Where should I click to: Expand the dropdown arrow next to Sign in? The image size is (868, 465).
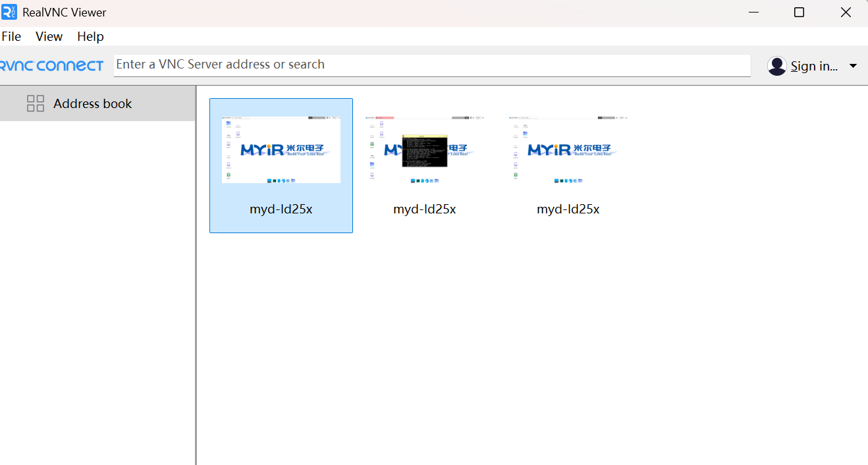pyautogui.click(x=853, y=66)
